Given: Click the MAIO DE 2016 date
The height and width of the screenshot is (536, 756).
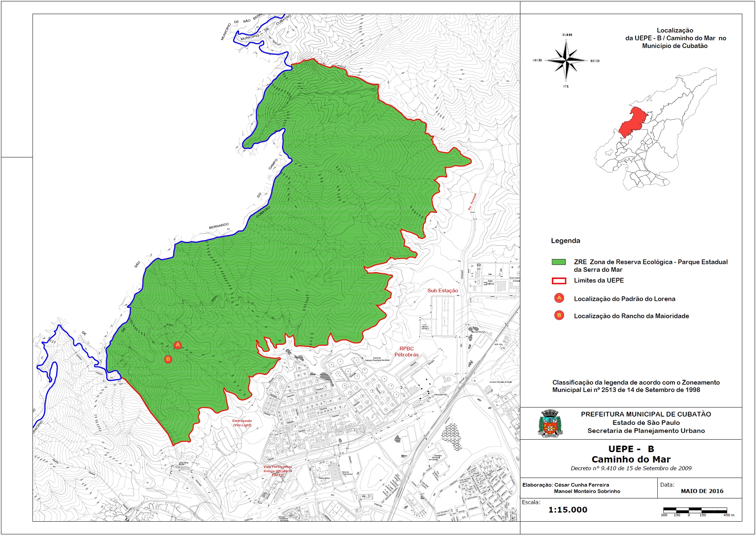Looking at the screenshot, I should pyautogui.click(x=702, y=491).
